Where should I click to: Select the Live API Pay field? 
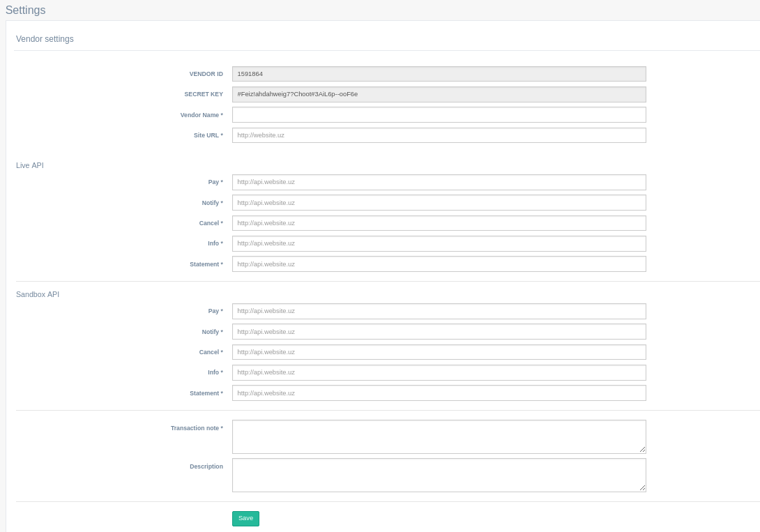pyautogui.click(x=439, y=182)
